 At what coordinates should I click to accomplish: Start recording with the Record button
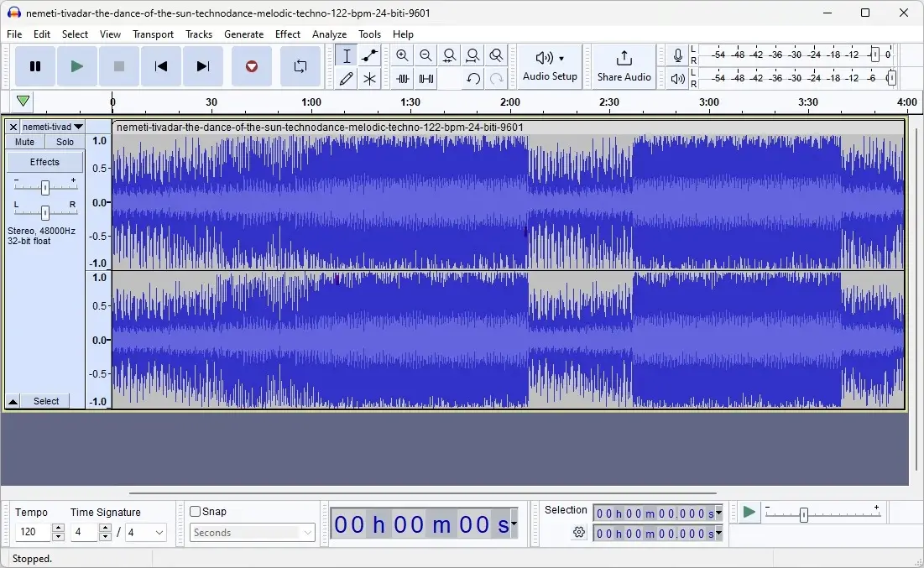click(252, 66)
